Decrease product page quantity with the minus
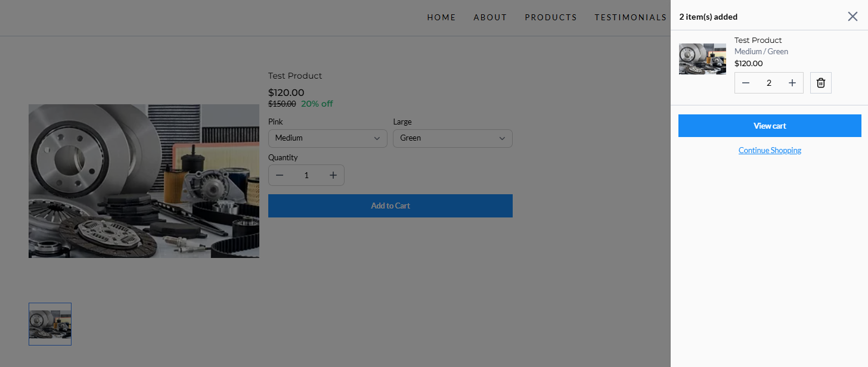Screen dimensions: 868x367 click(280, 175)
